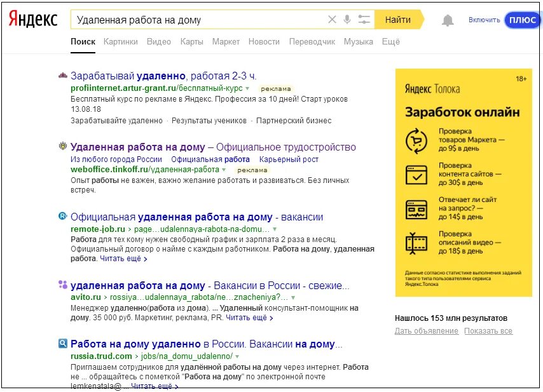The width and height of the screenshot is (543, 392).
Task: Expand dropdown arrow after weboffice.tinkoff.ru URL
Action: click(x=224, y=170)
